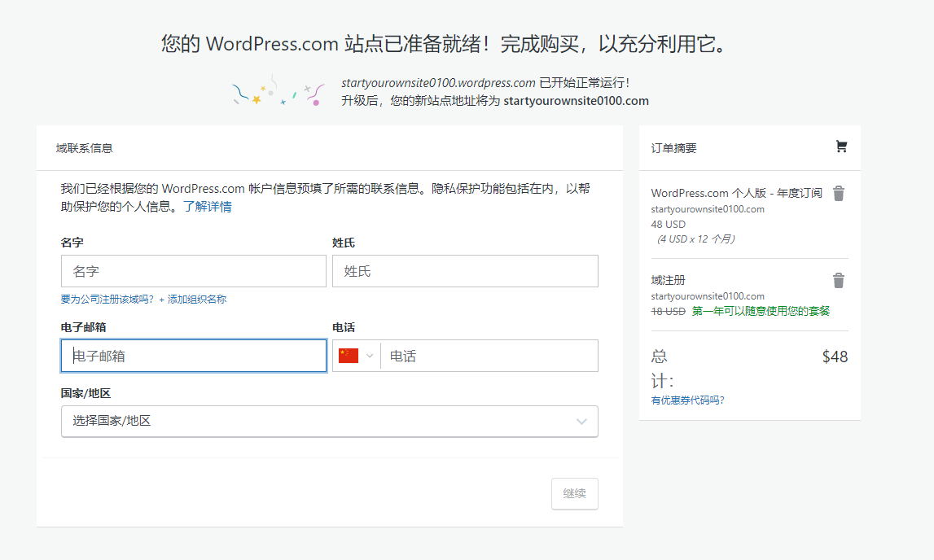Click 有优惠券代码吗? coupon code link
Screen dimensions: 934x560
click(x=688, y=400)
